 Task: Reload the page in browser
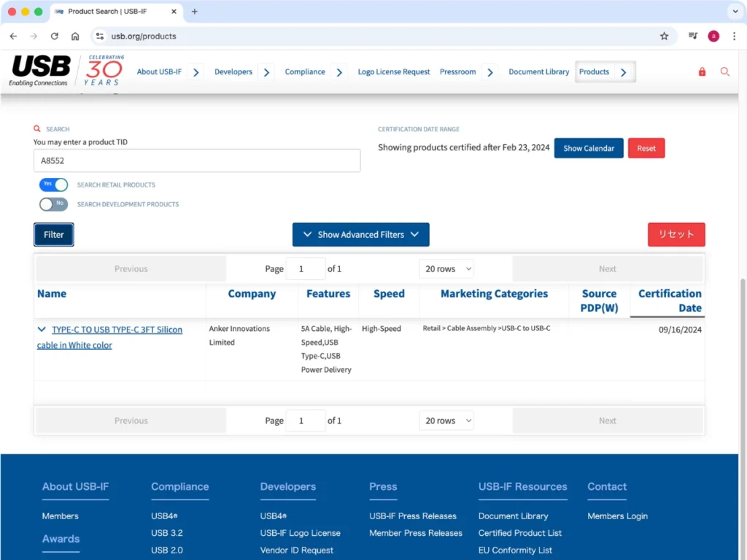54,36
